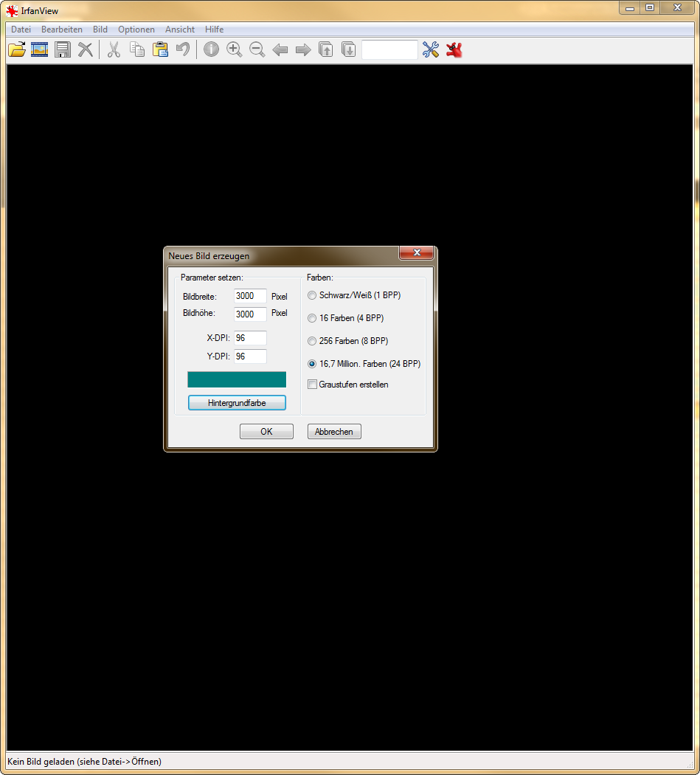The image size is (700, 775).
Task: Select 16,7 Million. Farben (24 BPP)
Action: [364, 364]
